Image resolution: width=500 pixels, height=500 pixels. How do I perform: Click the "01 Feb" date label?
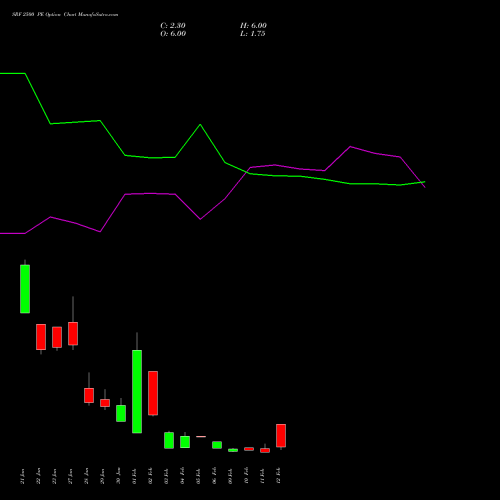[x=134, y=476]
